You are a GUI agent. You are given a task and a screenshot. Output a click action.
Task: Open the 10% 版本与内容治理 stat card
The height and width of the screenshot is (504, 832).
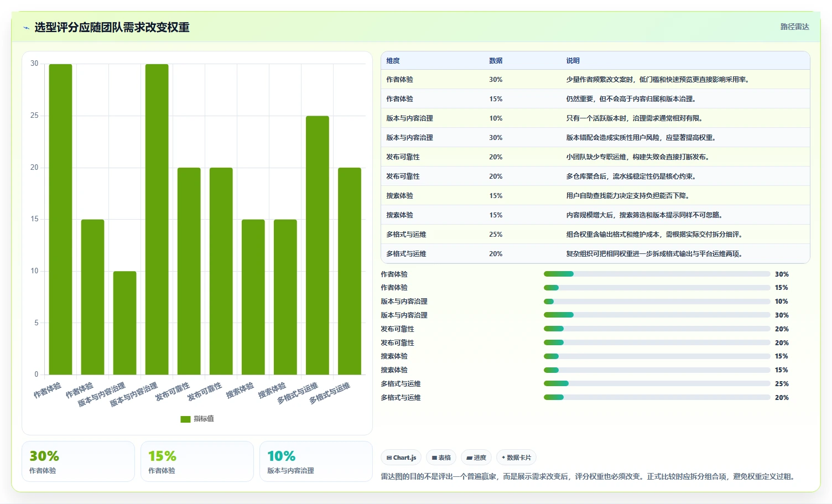(x=316, y=461)
